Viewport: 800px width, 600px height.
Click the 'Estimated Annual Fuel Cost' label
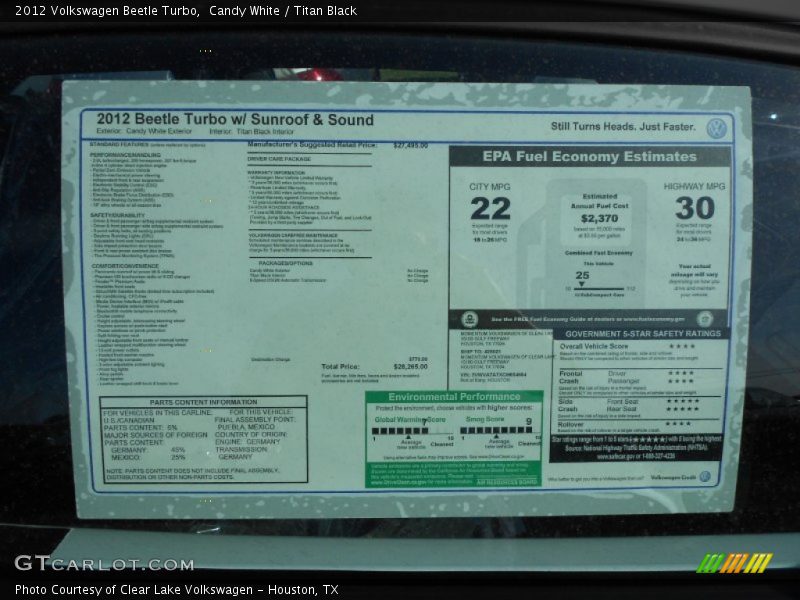click(x=599, y=201)
